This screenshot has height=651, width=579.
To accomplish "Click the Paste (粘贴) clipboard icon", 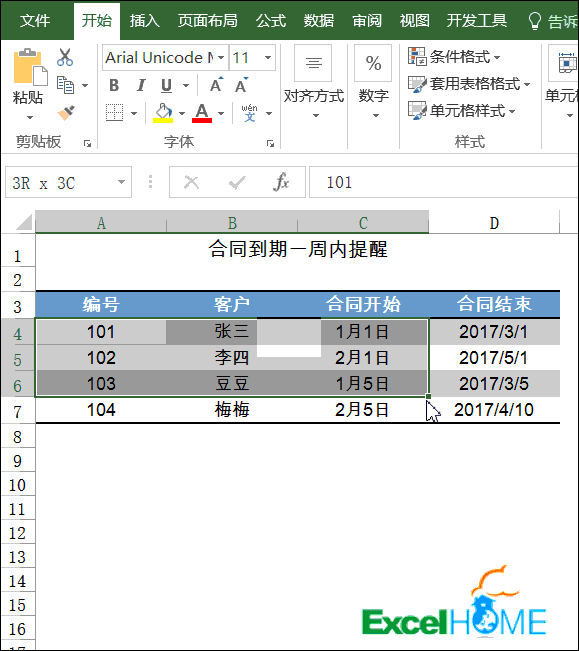I will coord(30,67).
